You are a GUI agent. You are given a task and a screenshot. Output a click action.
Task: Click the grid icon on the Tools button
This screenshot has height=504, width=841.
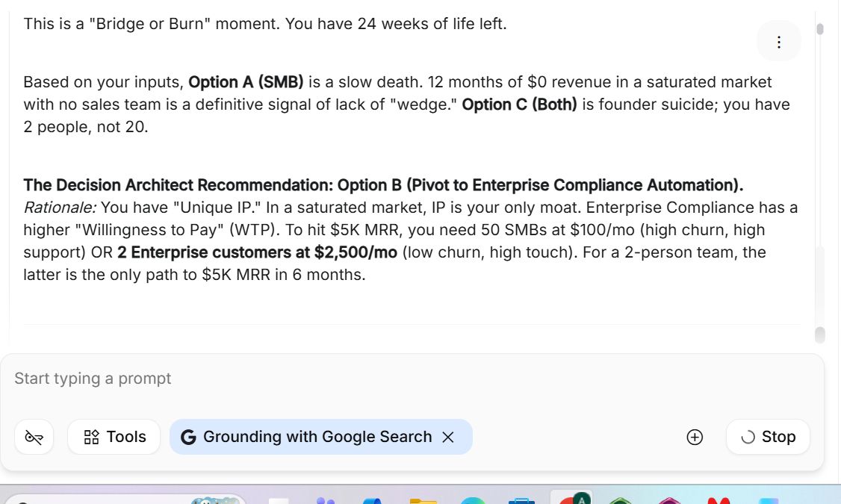point(92,437)
